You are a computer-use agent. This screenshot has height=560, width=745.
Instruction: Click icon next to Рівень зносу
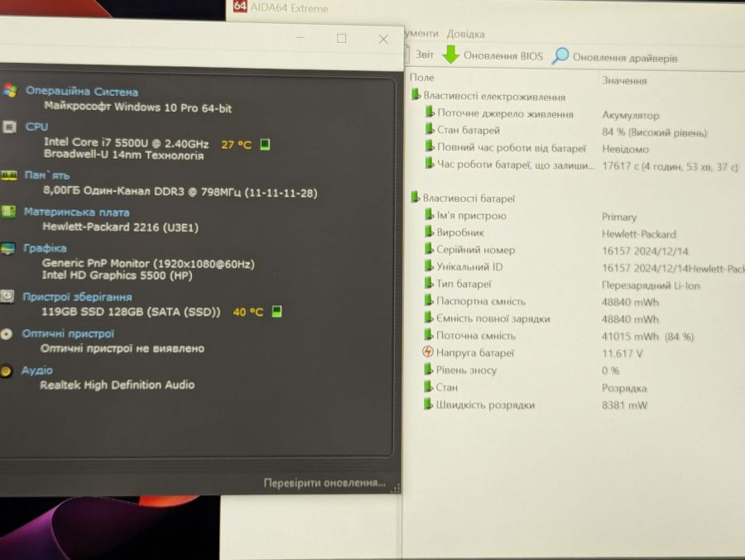[x=428, y=369]
